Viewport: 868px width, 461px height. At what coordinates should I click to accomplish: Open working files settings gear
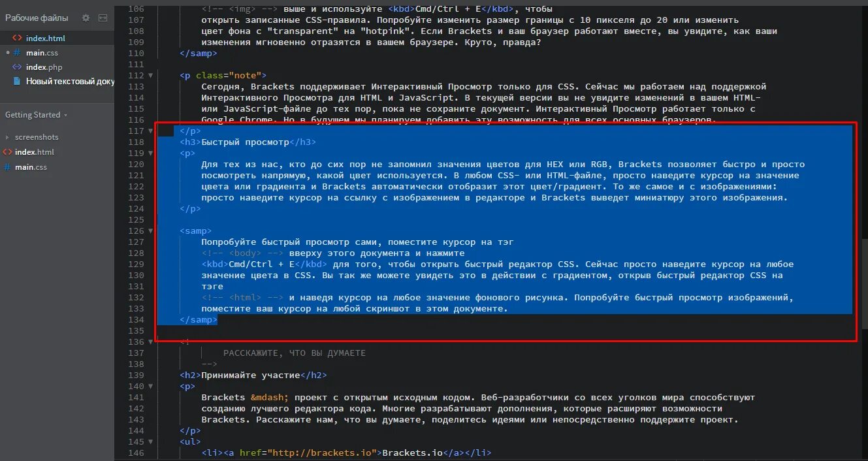coord(86,18)
